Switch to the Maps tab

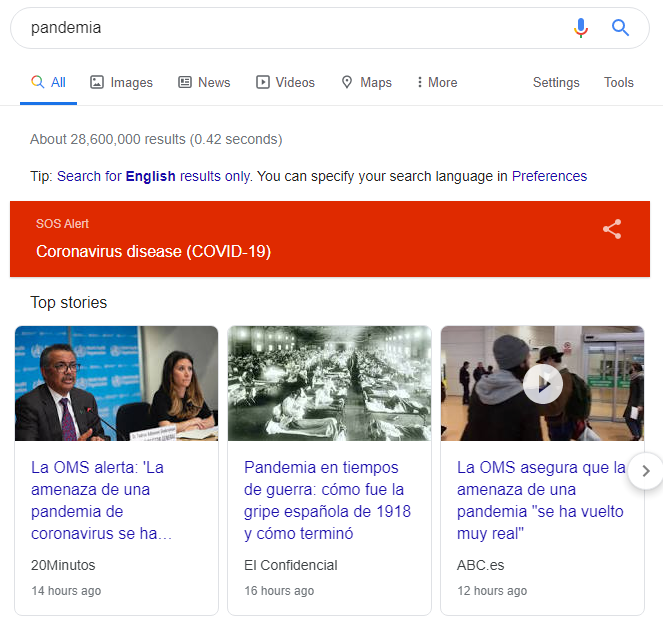point(367,82)
